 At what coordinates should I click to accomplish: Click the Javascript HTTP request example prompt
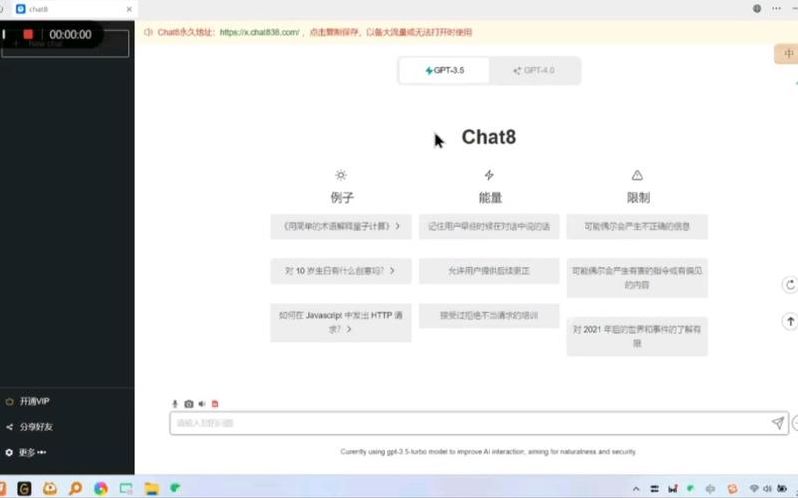pos(341,323)
